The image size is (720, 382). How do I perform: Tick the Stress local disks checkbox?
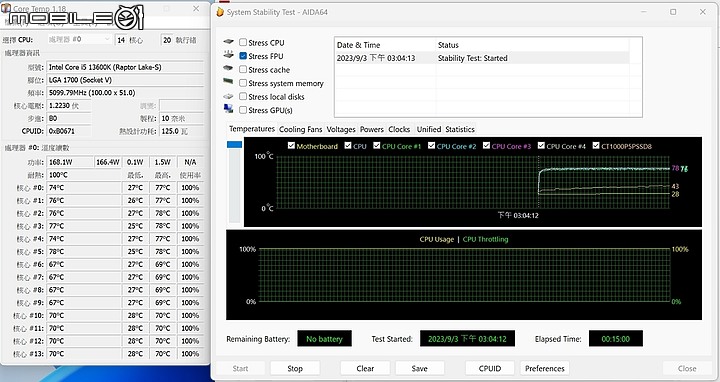[x=243, y=96]
